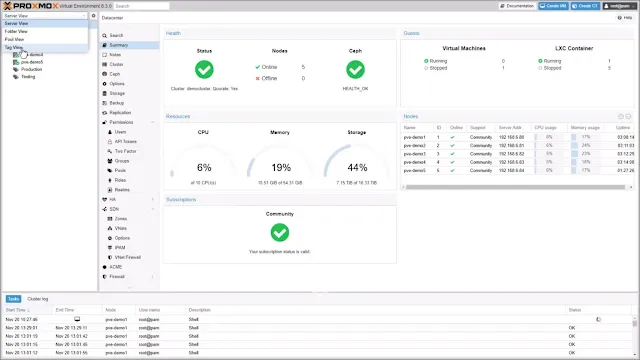Open API Tokens under Permissions
Viewport: 640px width, 360px height.
tap(129, 142)
